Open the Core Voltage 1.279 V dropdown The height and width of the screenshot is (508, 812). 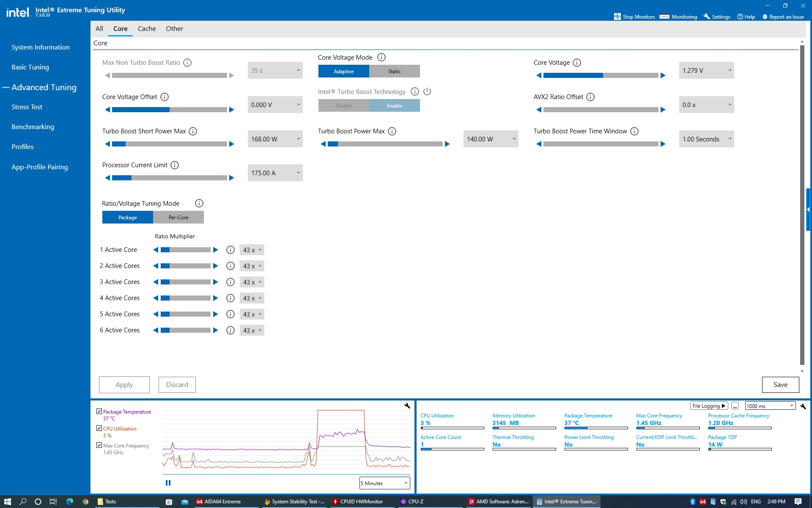pyautogui.click(x=706, y=70)
